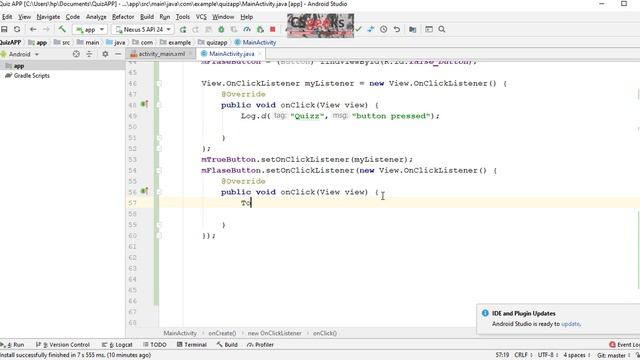This screenshot has width=640, height=360.
Task: Click the Profile app gauge icon
Action: [x=247, y=29]
